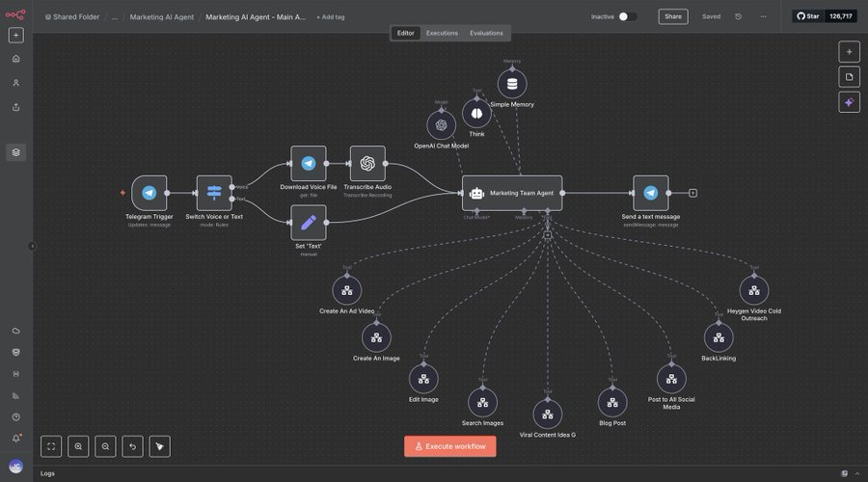Open the add new plus button in sidebar
The image size is (868, 482).
pyautogui.click(x=16, y=36)
